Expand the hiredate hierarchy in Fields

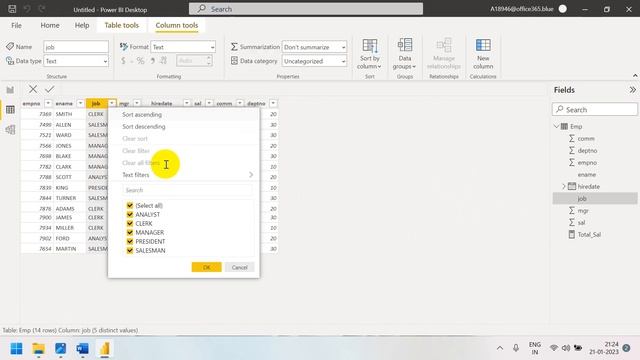pyautogui.click(x=564, y=187)
